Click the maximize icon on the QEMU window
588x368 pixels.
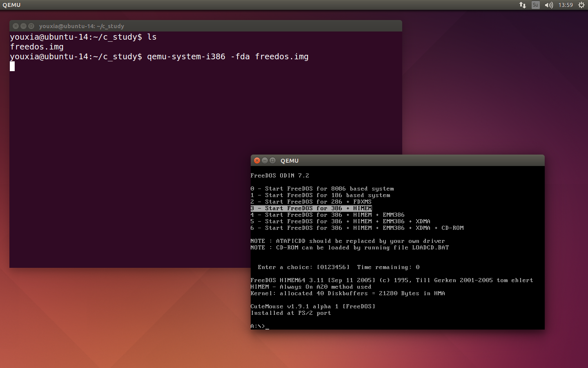pos(272,160)
